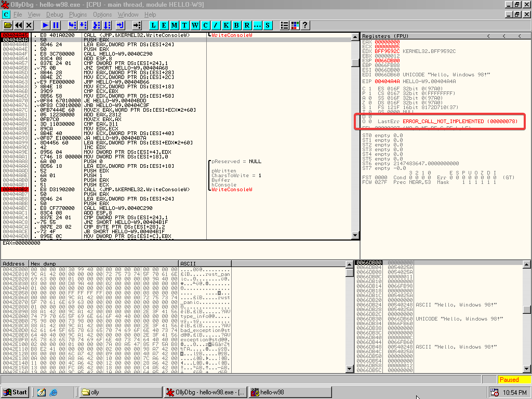This screenshot has height=399, width=532.
Task: Click EIP register value 00404A4A
Action: pos(387,82)
